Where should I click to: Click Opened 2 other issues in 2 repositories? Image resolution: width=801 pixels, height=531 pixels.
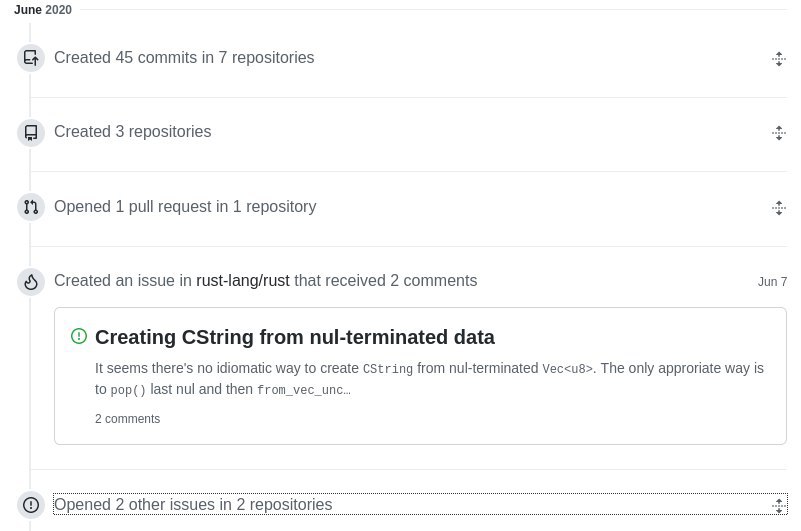point(193,504)
